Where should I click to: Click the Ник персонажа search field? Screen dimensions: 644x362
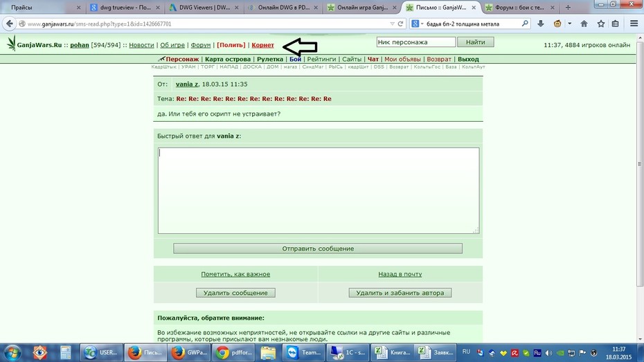[415, 42]
